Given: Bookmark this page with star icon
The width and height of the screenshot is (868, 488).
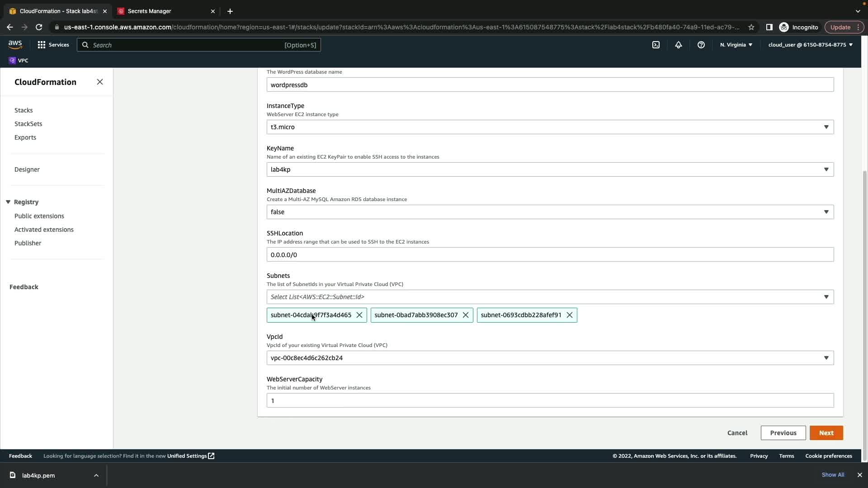Looking at the screenshot, I should tap(751, 27).
